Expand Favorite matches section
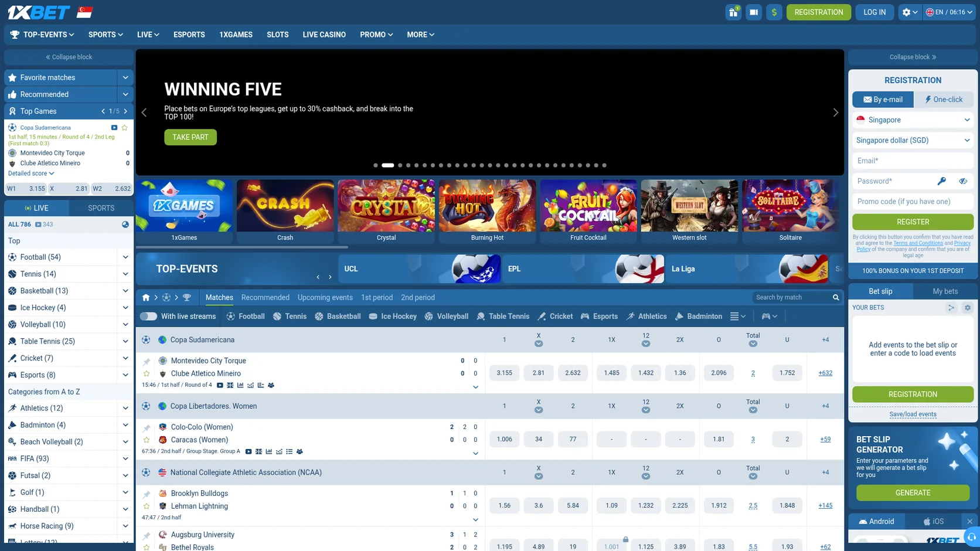The height and width of the screenshot is (551, 980). pyautogui.click(x=125, y=77)
